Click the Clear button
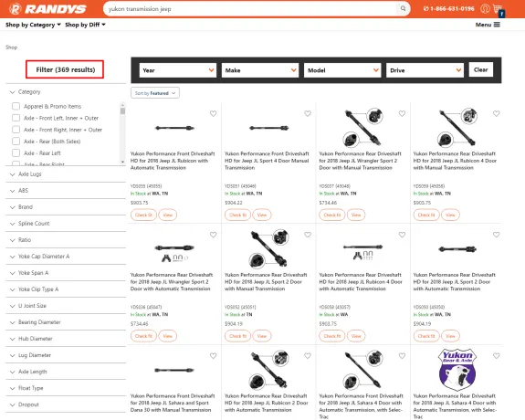This screenshot has width=525, height=420. pos(481,69)
